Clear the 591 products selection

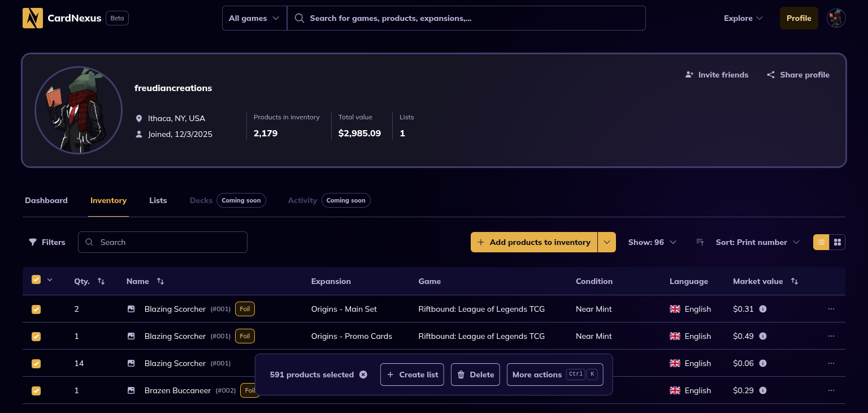[x=363, y=375]
